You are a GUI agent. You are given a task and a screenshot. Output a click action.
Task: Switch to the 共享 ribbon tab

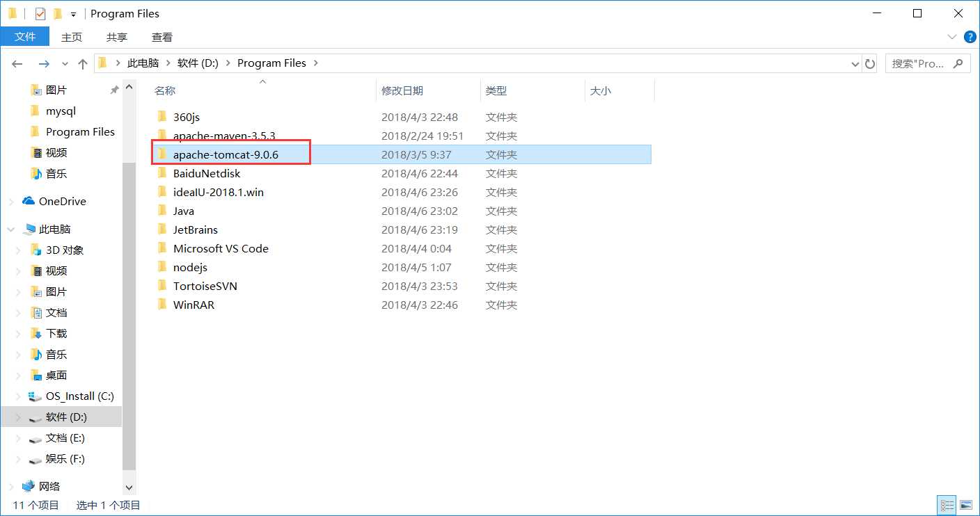pos(117,37)
